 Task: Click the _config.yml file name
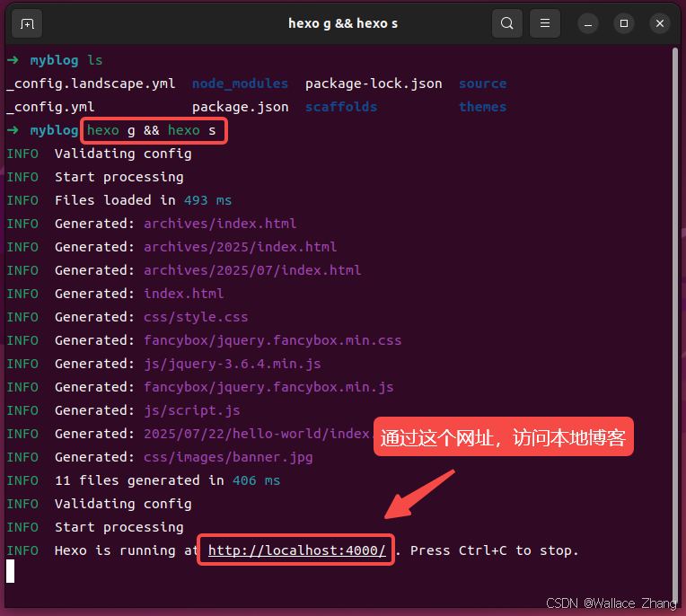pyautogui.click(x=51, y=107)
